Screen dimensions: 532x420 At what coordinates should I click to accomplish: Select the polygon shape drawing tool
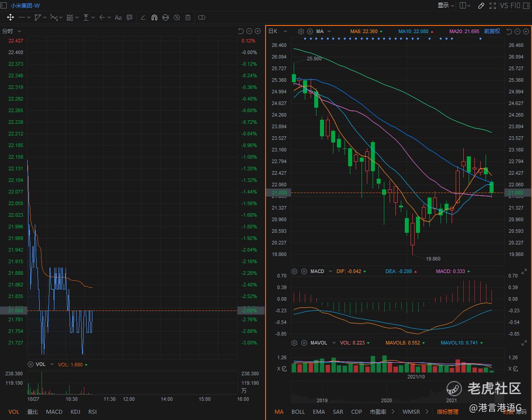pyautogui.click(x=37, y=17)
